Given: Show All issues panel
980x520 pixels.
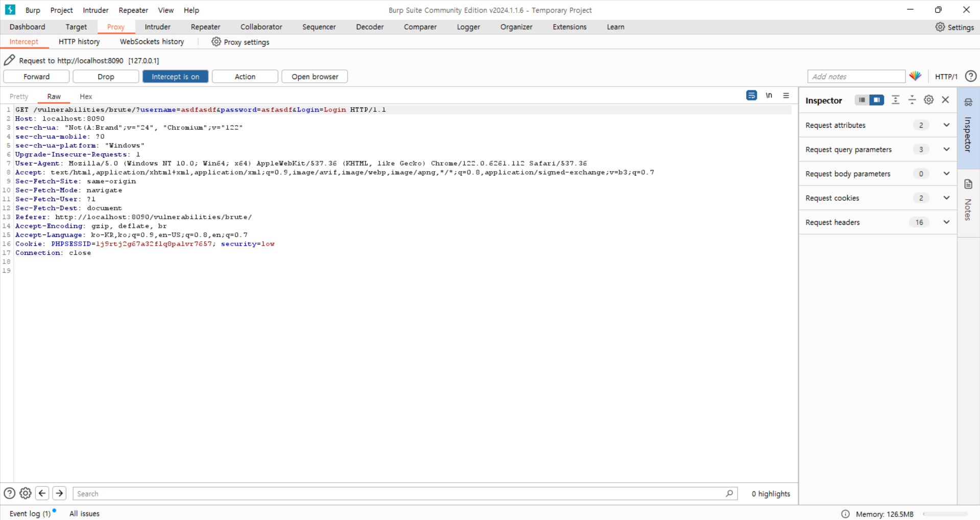Looking at the screenshot, I should click(84, 514).
